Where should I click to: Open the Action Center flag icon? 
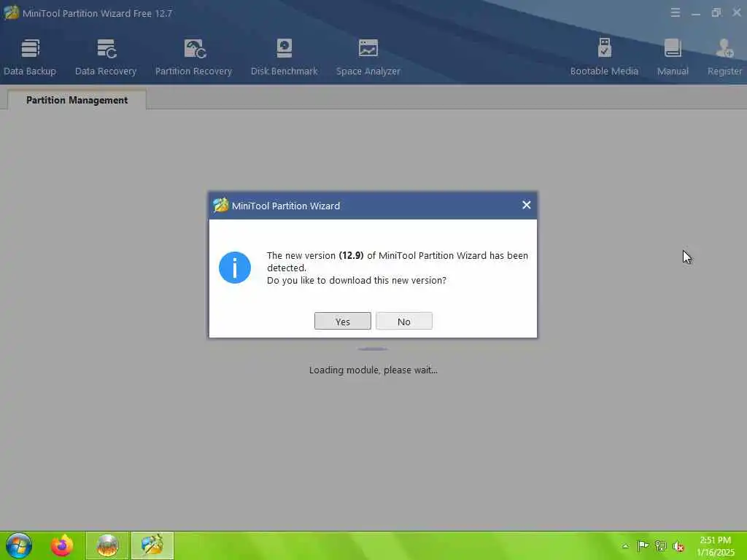(643, 545)
